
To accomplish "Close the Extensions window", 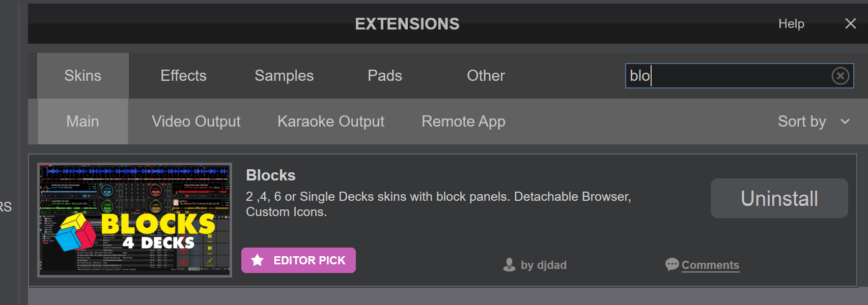I will tap(850, 23).
